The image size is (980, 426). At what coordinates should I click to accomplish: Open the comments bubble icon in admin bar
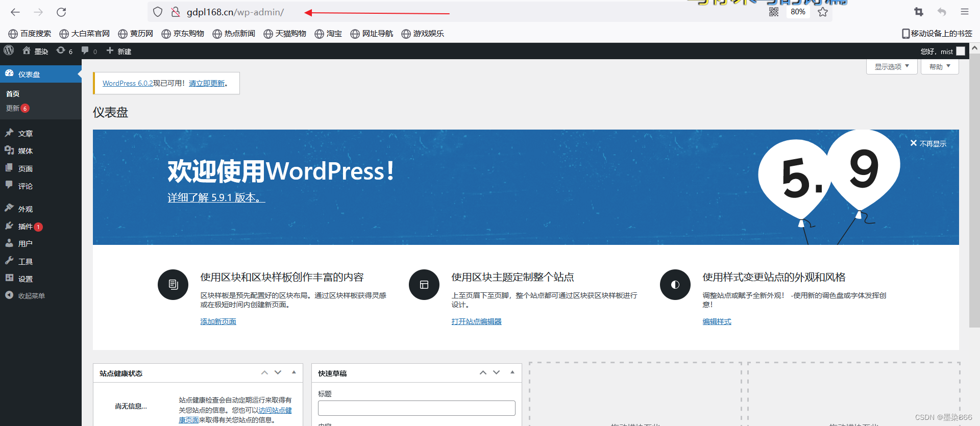click(89, 51)
